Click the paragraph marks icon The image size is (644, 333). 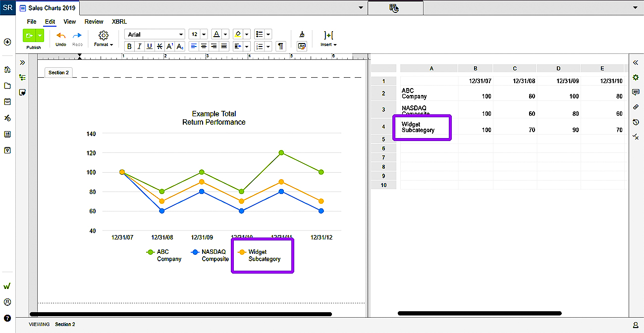(x=281, y=46)
